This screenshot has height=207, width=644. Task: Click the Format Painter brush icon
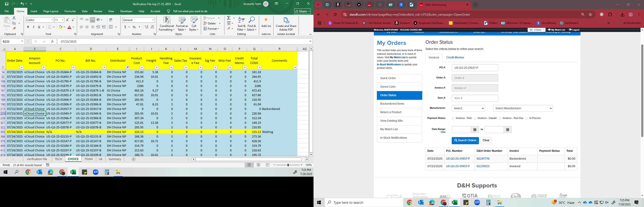tap(14, 29)
